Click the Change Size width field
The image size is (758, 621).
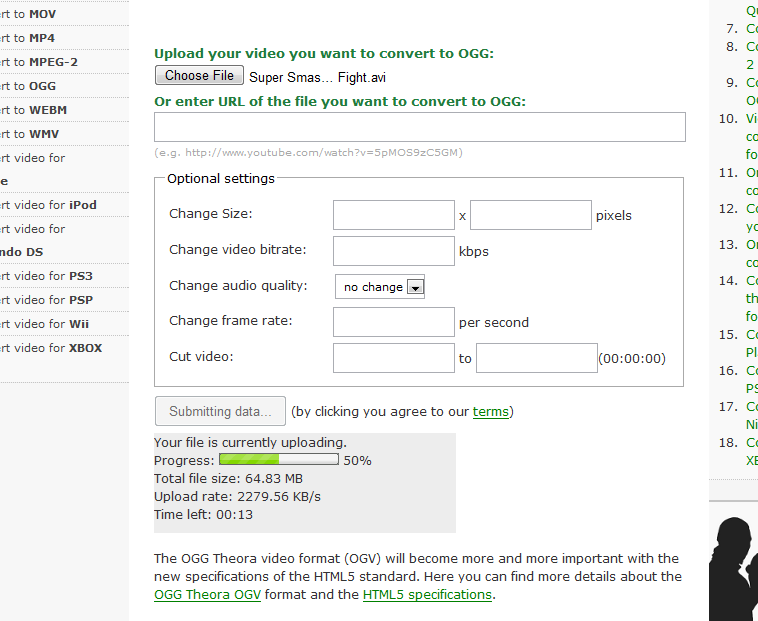point(393,215)
